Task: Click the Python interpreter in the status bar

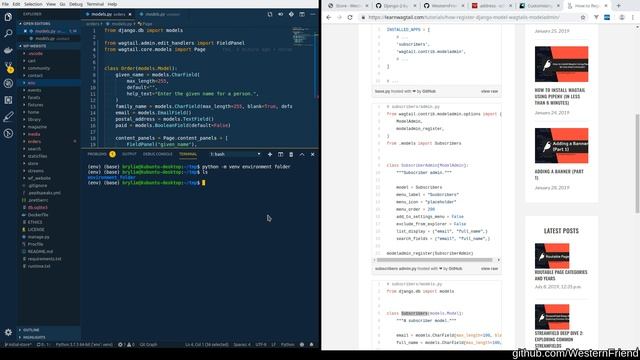Action: point(84,344)
